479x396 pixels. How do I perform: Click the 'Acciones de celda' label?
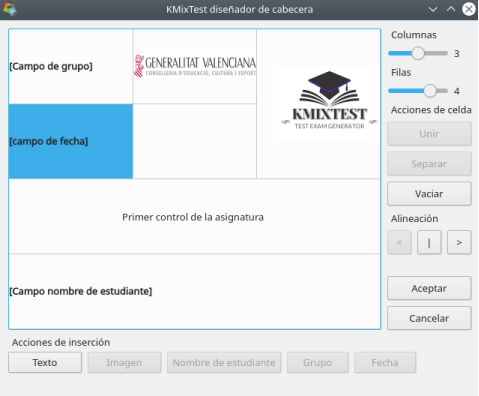coord(431,110)
